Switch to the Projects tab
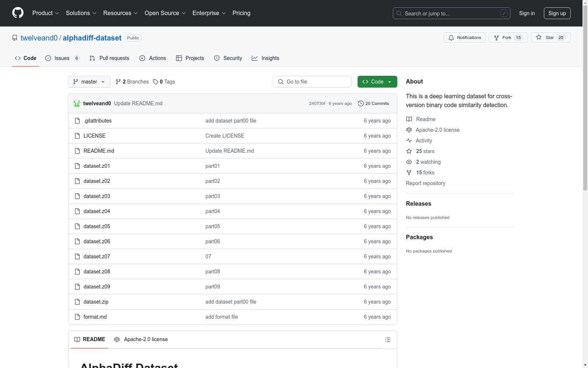Screen dimensions: 588x368 190,58
